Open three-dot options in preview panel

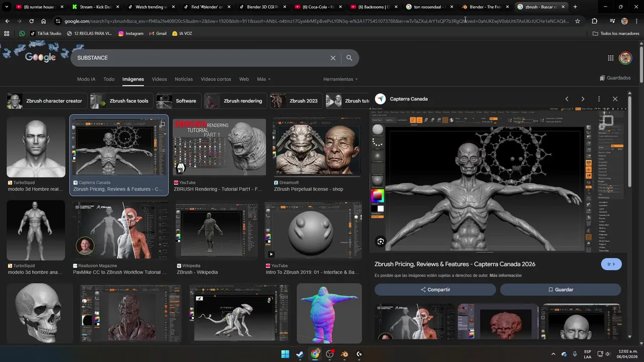(599, 99)
